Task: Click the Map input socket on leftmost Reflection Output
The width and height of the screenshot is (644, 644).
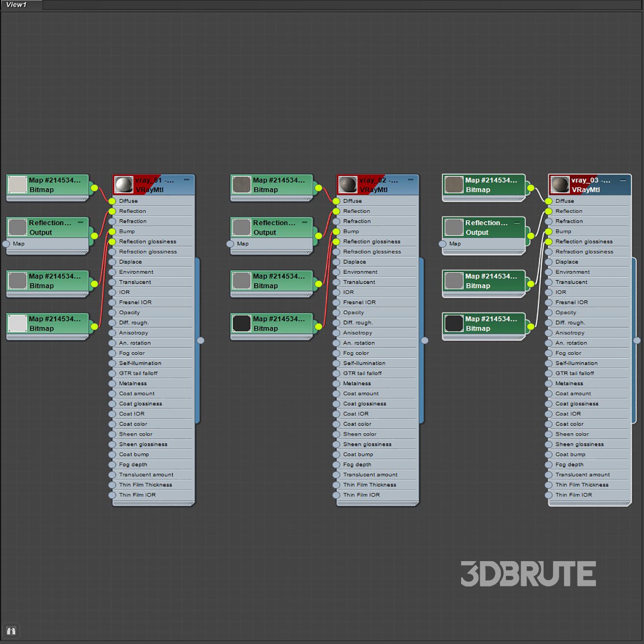Action: point(6,244)
